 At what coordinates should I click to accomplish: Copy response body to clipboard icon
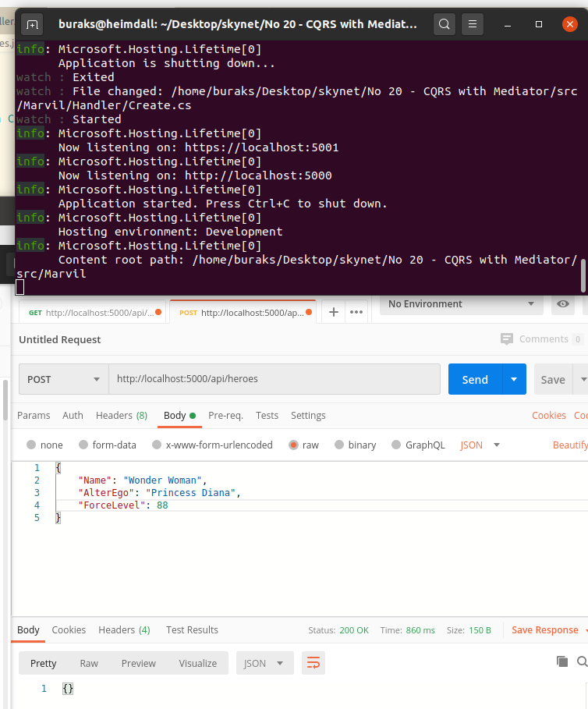click(x=562, y=661)
